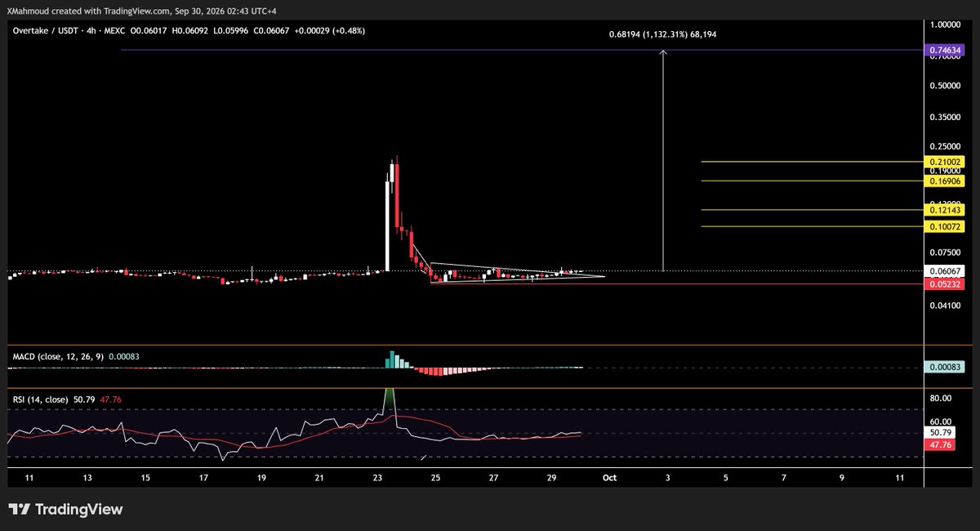
Task: Click the 0.04100 price scale value
Action: tap(945, 305)
